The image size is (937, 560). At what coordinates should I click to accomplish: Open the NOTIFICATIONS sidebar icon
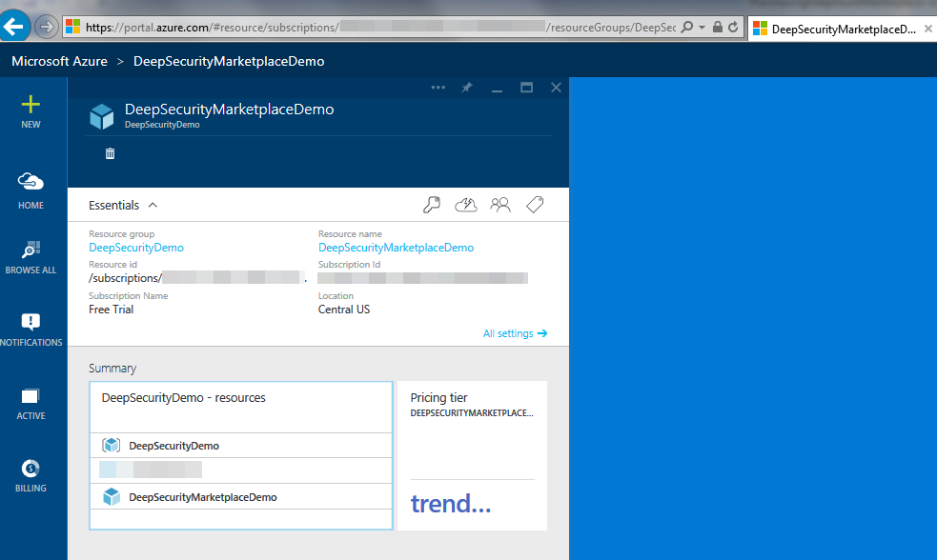(x=31, y=324)
